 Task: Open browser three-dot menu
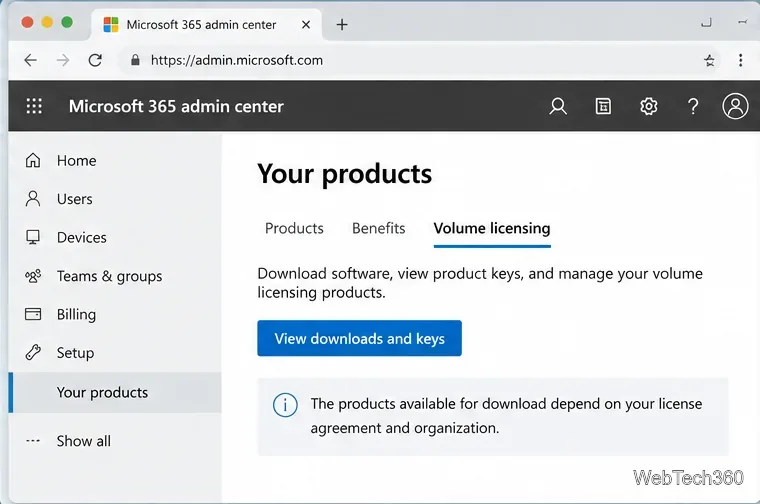[x=740, y=60]
